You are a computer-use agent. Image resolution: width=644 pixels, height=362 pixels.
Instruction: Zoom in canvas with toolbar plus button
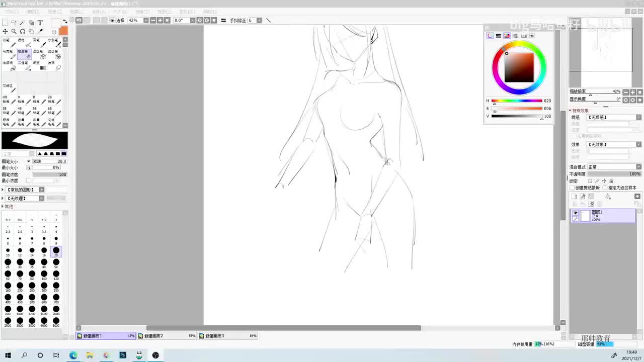(x=160, y=20)
